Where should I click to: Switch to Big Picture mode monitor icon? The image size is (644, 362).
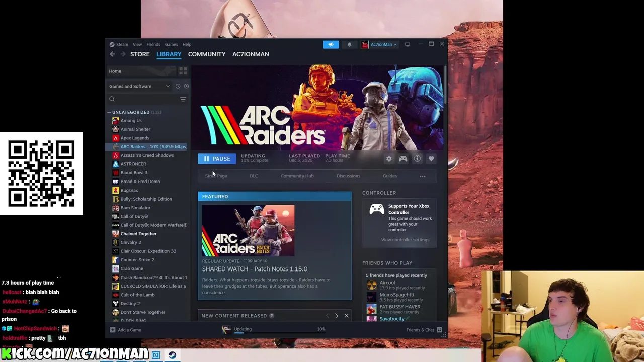[x=408, y=44]
